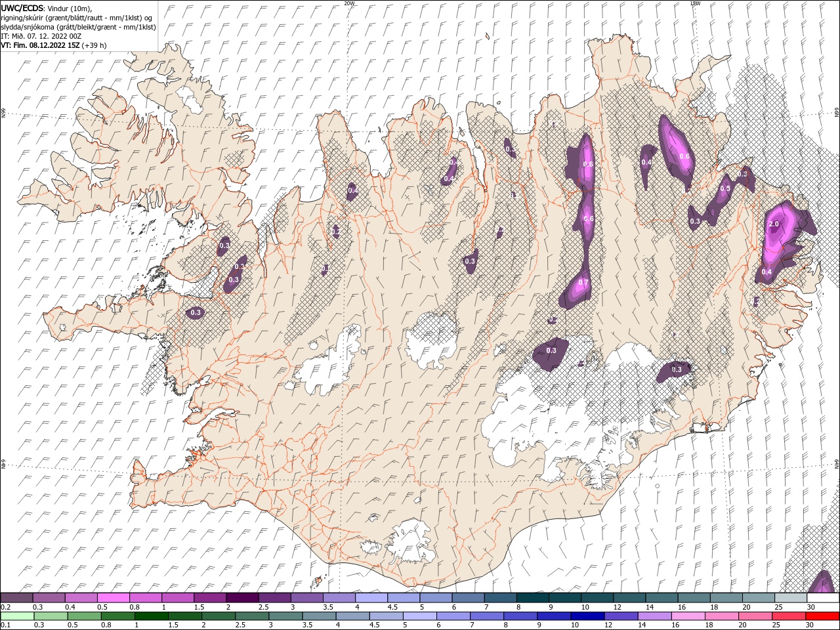Screen dimensions: 840x630
Task: Click the darkest green 1 swatch in lower legend
Action: [x=151, y=616]
